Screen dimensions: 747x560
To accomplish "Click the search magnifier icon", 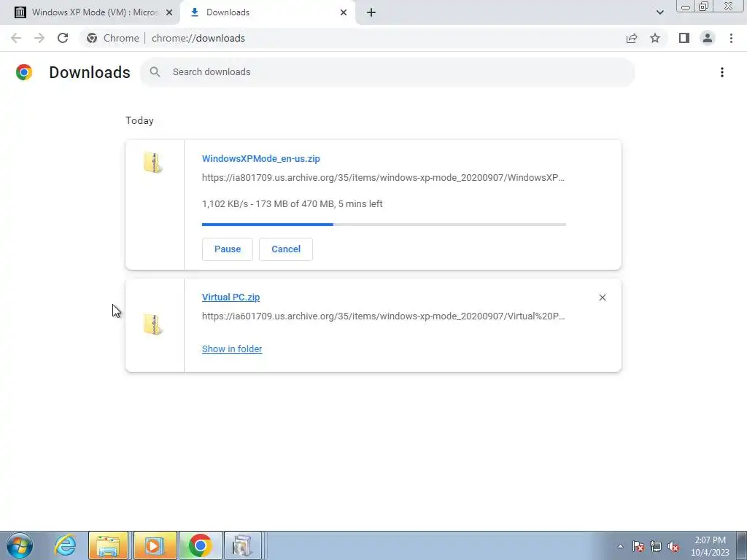I will coord(155,72).
